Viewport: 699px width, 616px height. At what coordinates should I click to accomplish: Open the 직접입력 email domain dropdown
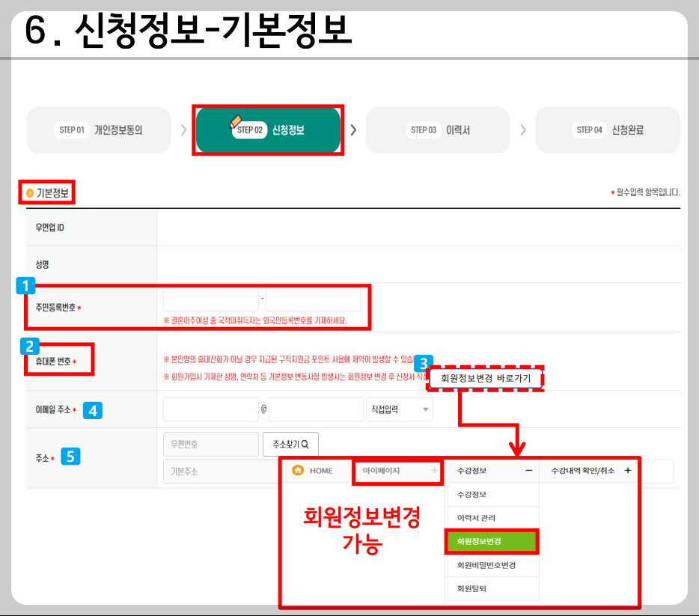tap(400, 409)
